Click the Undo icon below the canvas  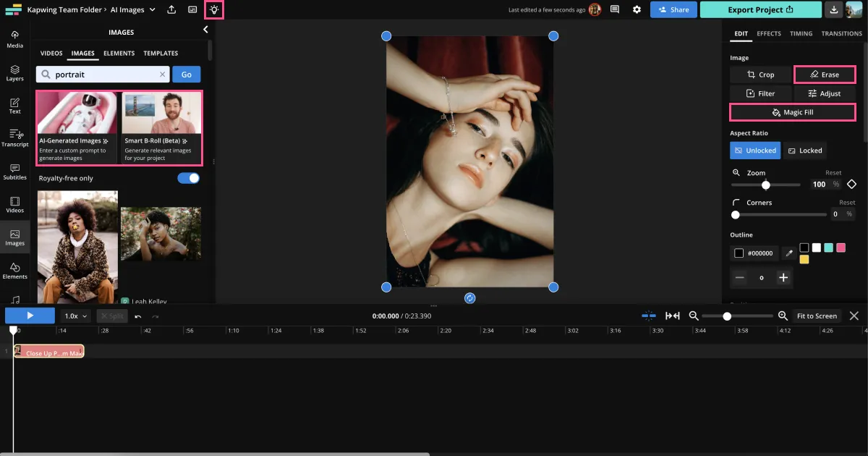(x=137, y=316)
